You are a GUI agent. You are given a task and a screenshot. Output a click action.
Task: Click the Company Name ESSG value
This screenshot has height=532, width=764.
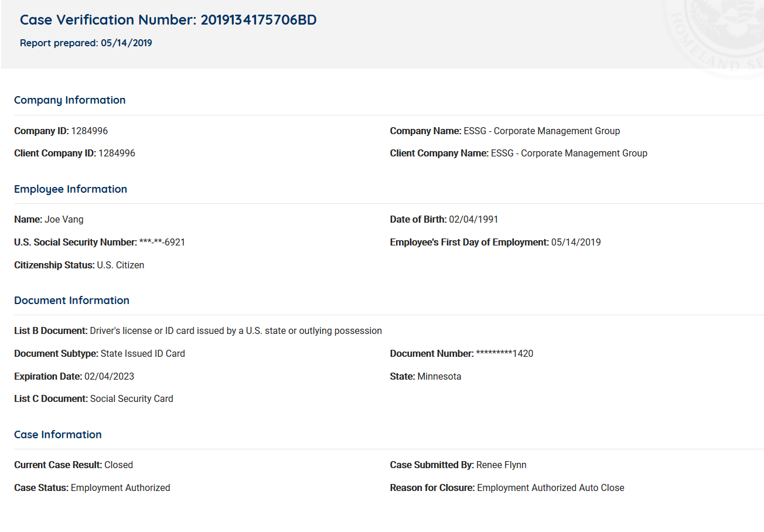(541, 131)
